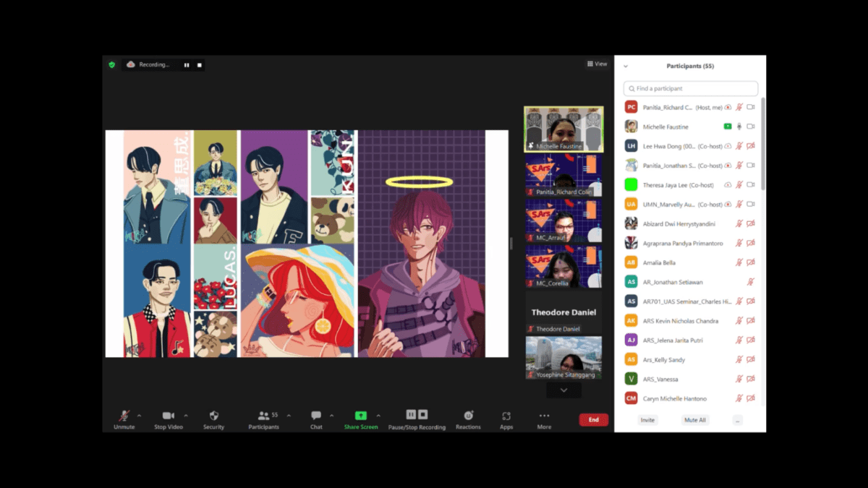Image resolution: width=868 pixels, height=488 pixels.
Task: Pause recording via top indicator
Action: [187, 65]
